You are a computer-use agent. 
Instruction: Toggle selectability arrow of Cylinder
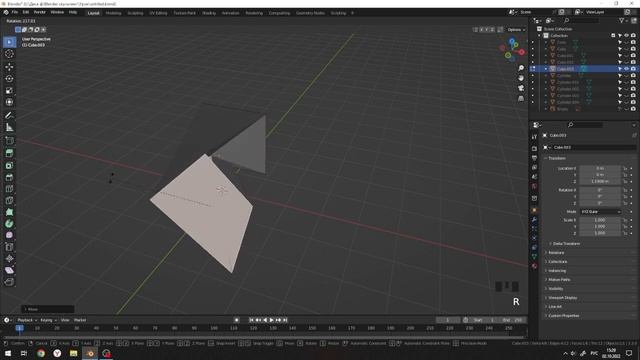pyautogui.click(x=620, y=76)
